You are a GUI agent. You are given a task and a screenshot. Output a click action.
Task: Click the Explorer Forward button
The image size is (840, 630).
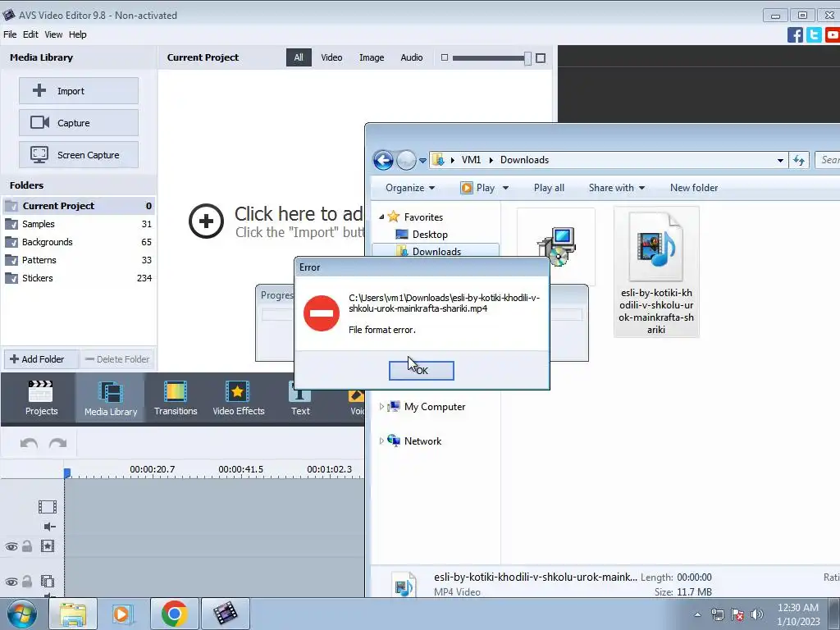tap(406, 160)
